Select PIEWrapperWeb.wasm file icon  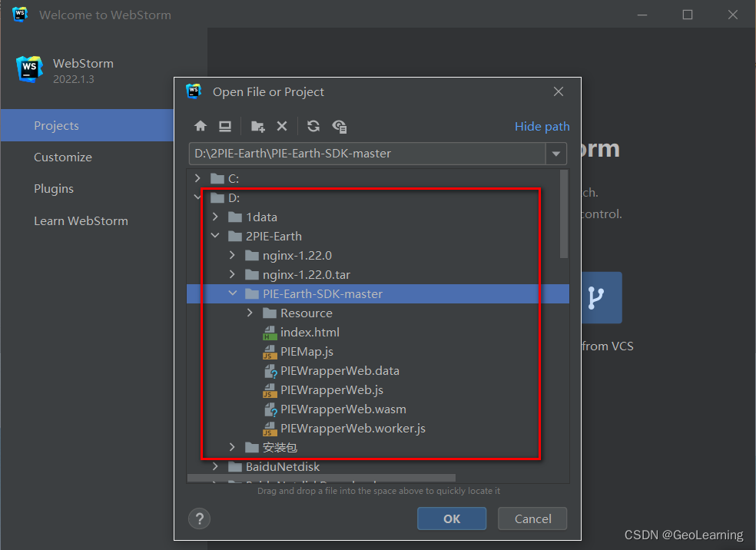point(270,409)
